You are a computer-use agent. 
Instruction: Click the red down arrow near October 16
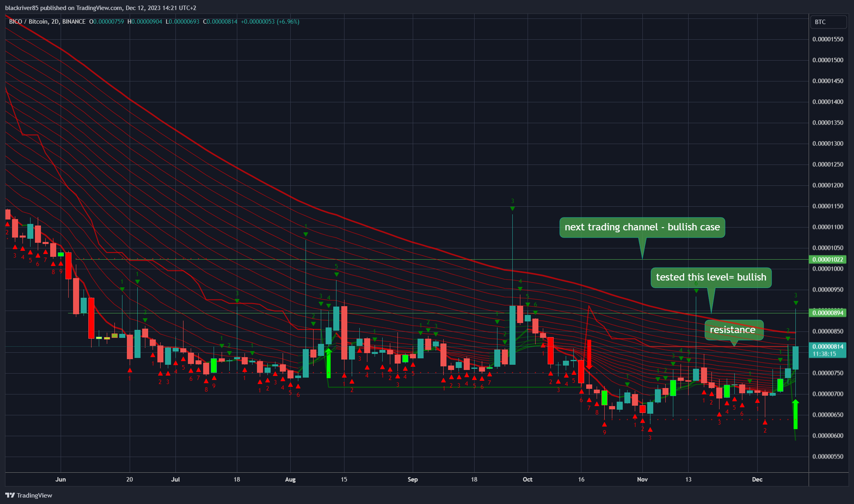589,354
